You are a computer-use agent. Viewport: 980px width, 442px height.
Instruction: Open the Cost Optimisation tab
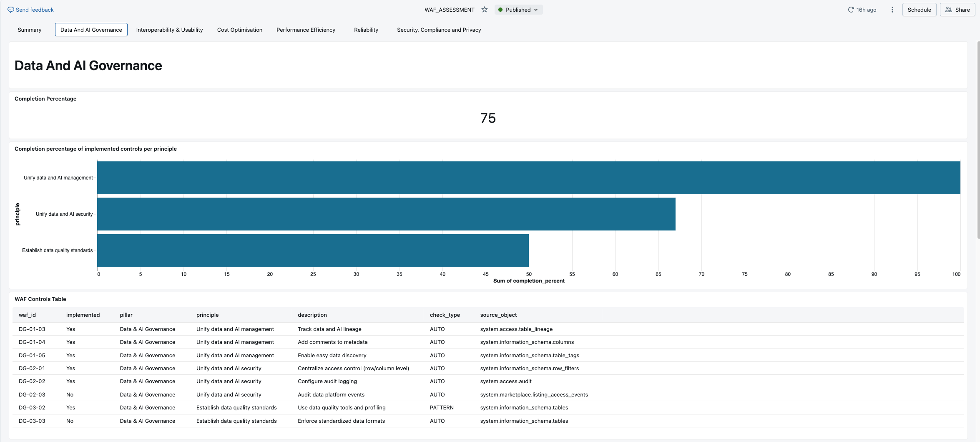(x=239, y=30)
